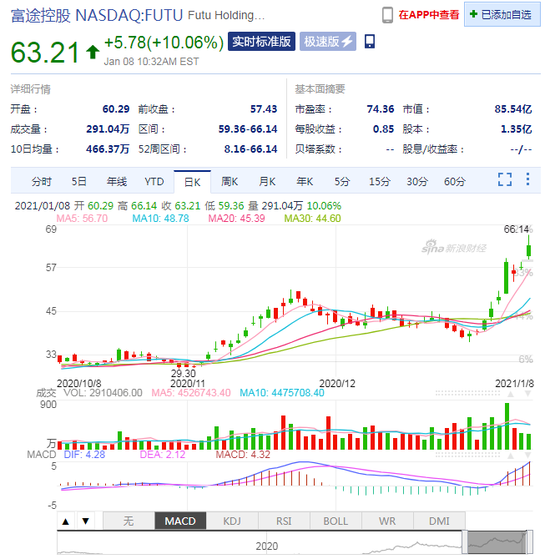Image resolution: width=550 pixels, height=559 pixels.
Task: Click the price change +5.78(+10.06%)
Action: (x=164, y=42)
